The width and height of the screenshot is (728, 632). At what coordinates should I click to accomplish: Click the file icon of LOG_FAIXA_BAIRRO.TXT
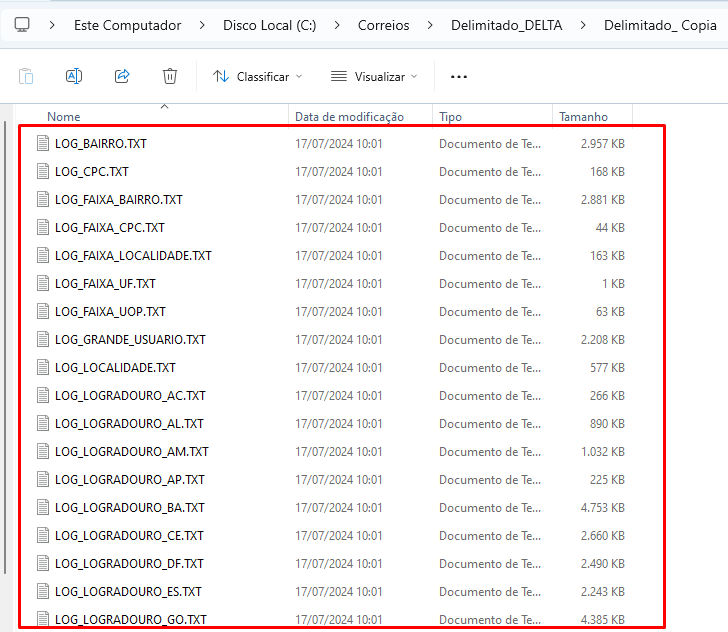pyautogui.click(x=43, y=199)
